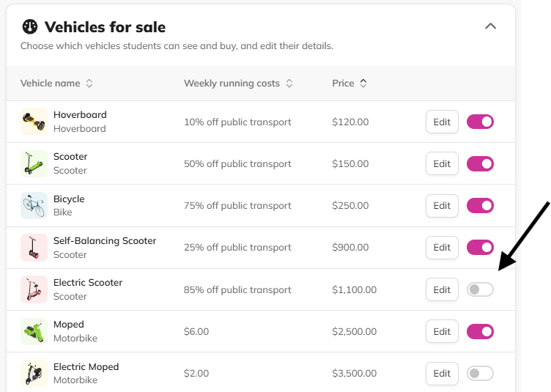Viewport: 551px width, 392px height.
Task: Click the red Electric Scooter image
Action: point(34,289)
